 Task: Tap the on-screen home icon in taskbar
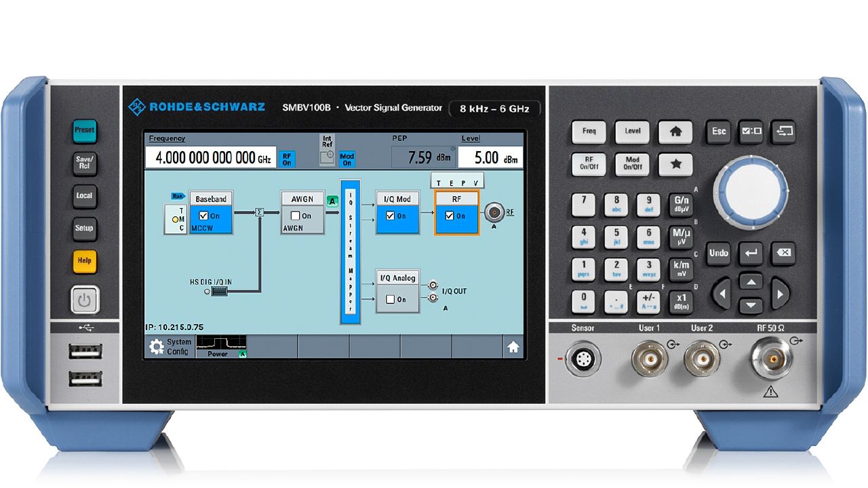[x=513, y=347]
